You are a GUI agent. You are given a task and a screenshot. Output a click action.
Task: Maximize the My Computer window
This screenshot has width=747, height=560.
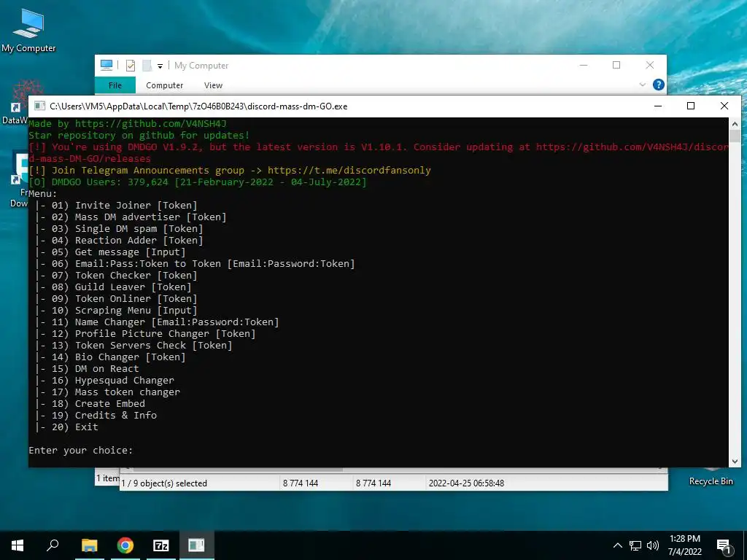pyautogui.click(x=616, y=65)
